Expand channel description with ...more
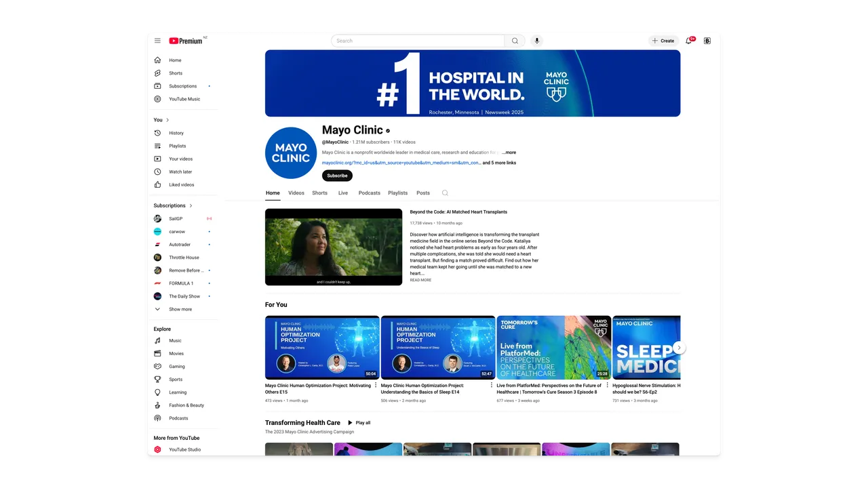Viewport: 868px width, 488px height. [x=509, y=152]
